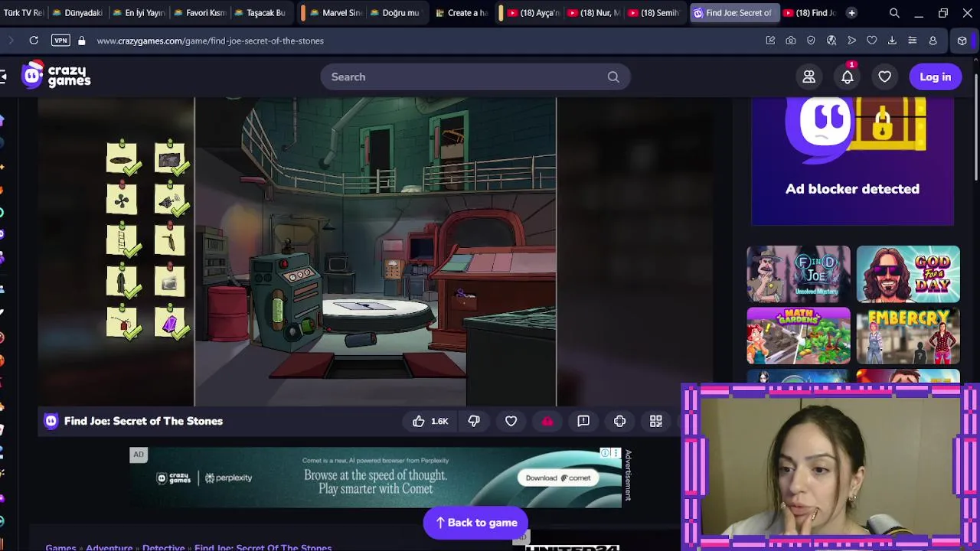Screen dimensions: 980x551
Task: Open browser downloads icon
Action: click(892, 41)
